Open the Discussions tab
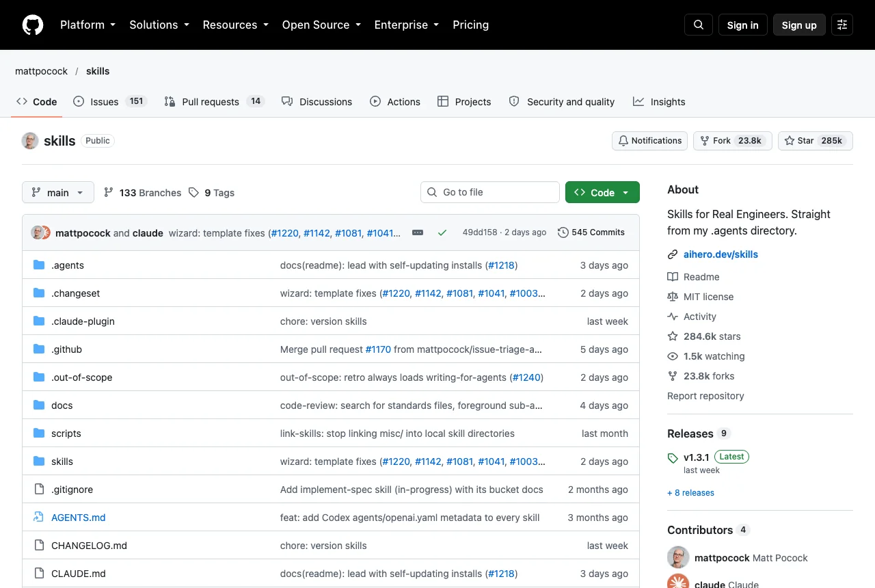875x588 pixels. pyautogui.click(x=317, y=101)
